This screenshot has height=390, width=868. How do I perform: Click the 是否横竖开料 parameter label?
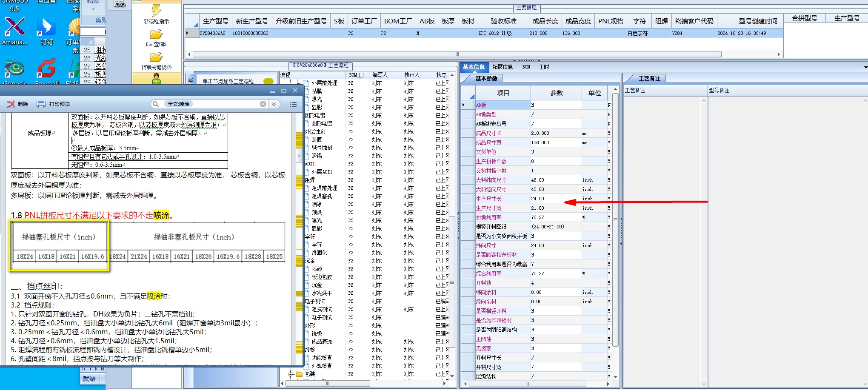491,311
